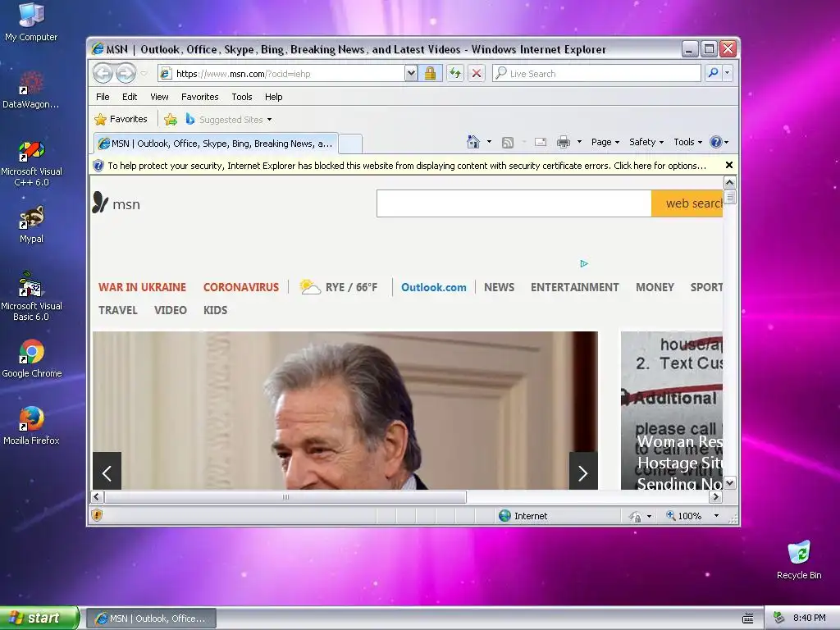Click the MSN taskbar window button
The width and height of the screenshot is (840, 630).
151,619
